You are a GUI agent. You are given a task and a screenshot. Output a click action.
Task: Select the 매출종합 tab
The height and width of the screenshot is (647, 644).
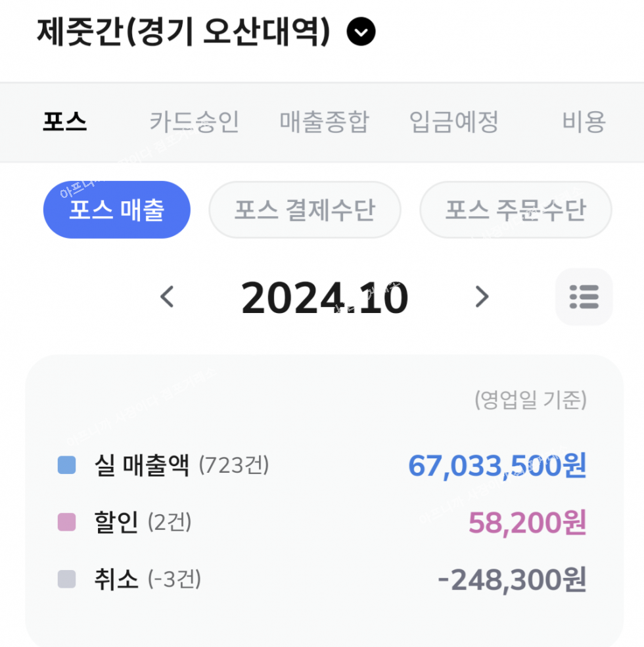pos(324,122)
